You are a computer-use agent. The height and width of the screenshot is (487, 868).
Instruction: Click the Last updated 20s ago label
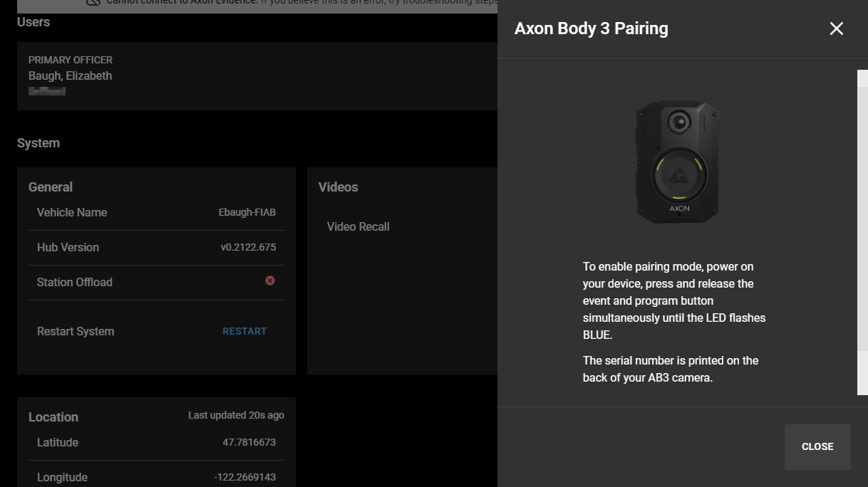[236, 414]
